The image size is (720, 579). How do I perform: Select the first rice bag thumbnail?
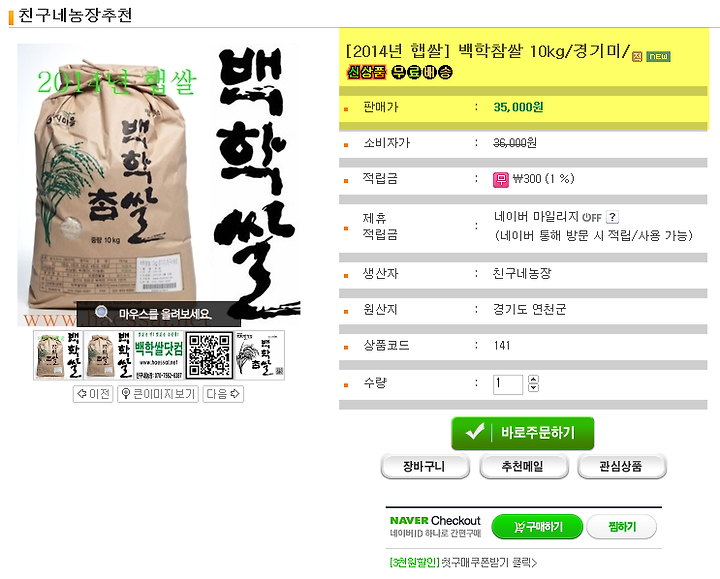(x=58, y=355)
